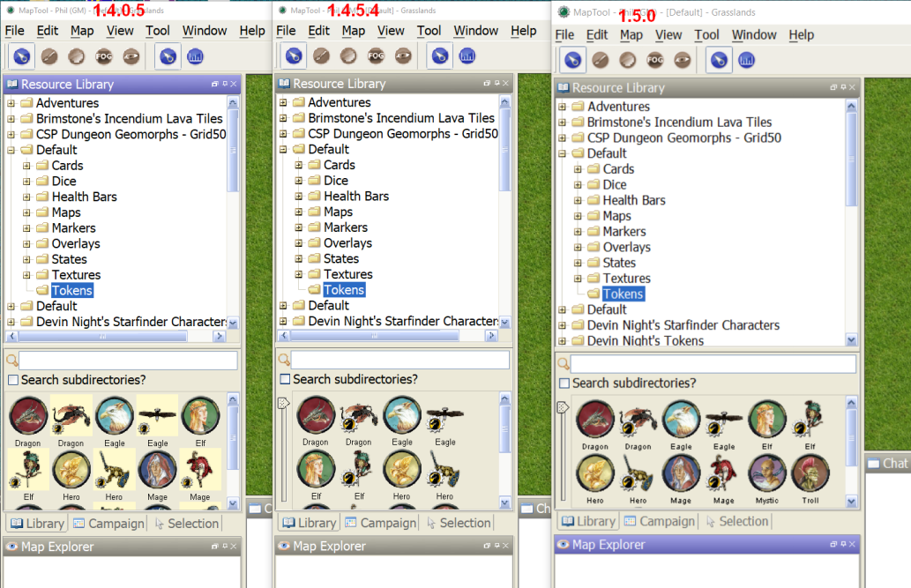Select Maps folder in right window tree
Image resolution: width=911 pixels, height=588 pixels.
pyautogui.click(x=616, y=216)
